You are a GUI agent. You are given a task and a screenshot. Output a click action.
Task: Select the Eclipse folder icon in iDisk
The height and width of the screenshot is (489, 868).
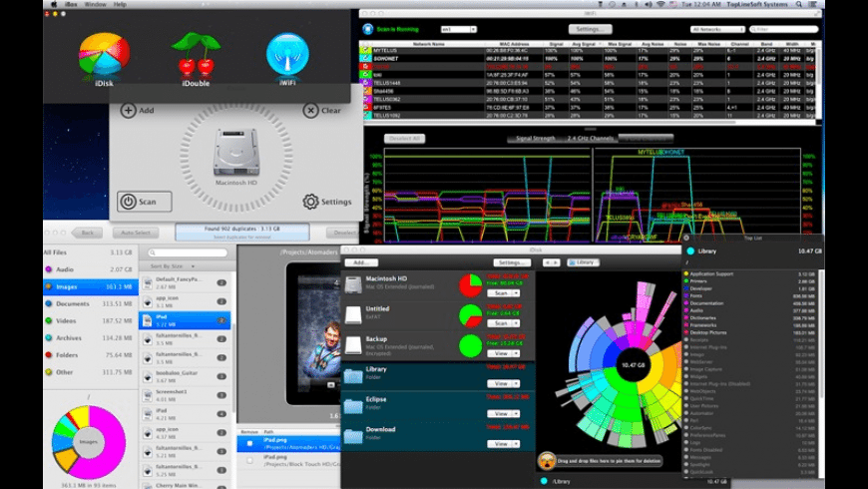[353, 405]
